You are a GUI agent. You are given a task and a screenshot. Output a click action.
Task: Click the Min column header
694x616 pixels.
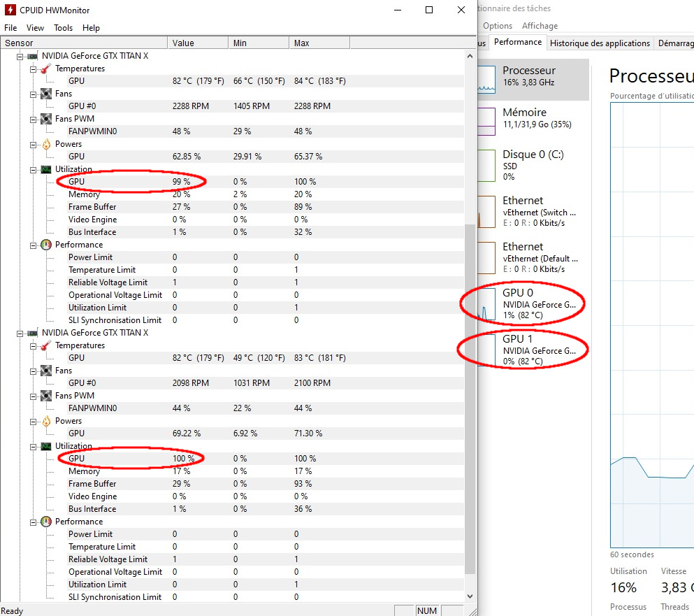pos(259,43)
